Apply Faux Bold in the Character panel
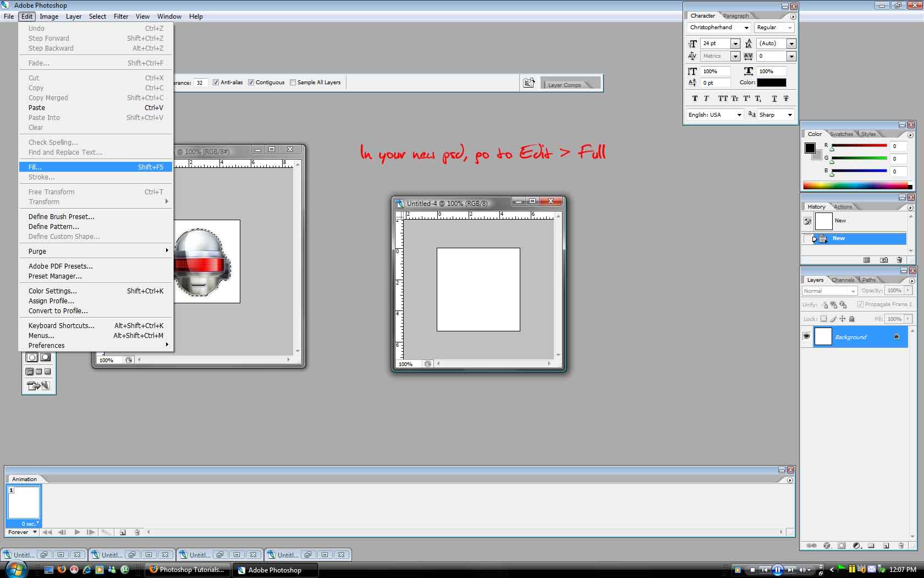The image size is (924, 578). (x=695, y=99)
